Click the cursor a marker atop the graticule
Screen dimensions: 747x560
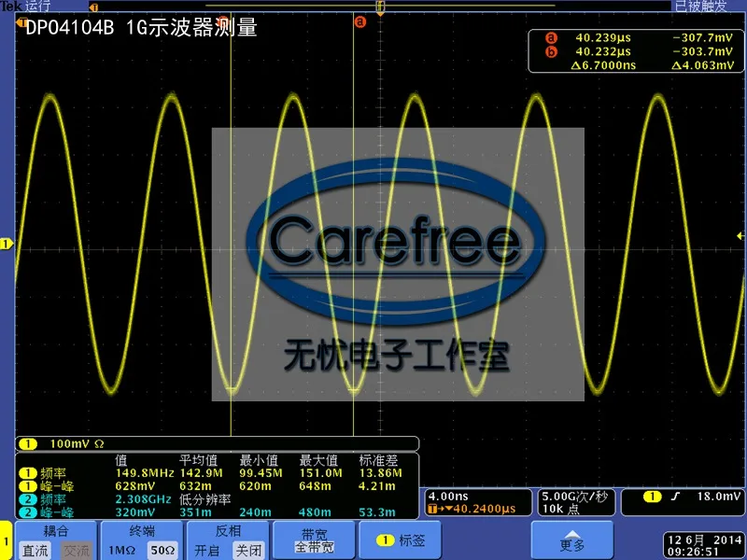click(360, 21)
